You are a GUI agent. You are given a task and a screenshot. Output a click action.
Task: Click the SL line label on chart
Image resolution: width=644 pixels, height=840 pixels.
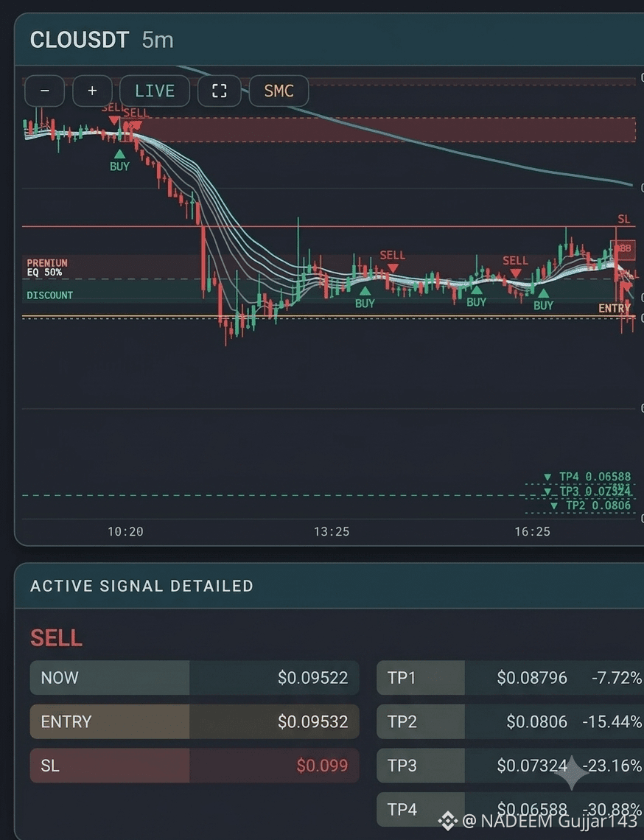[x=623, y=219]
